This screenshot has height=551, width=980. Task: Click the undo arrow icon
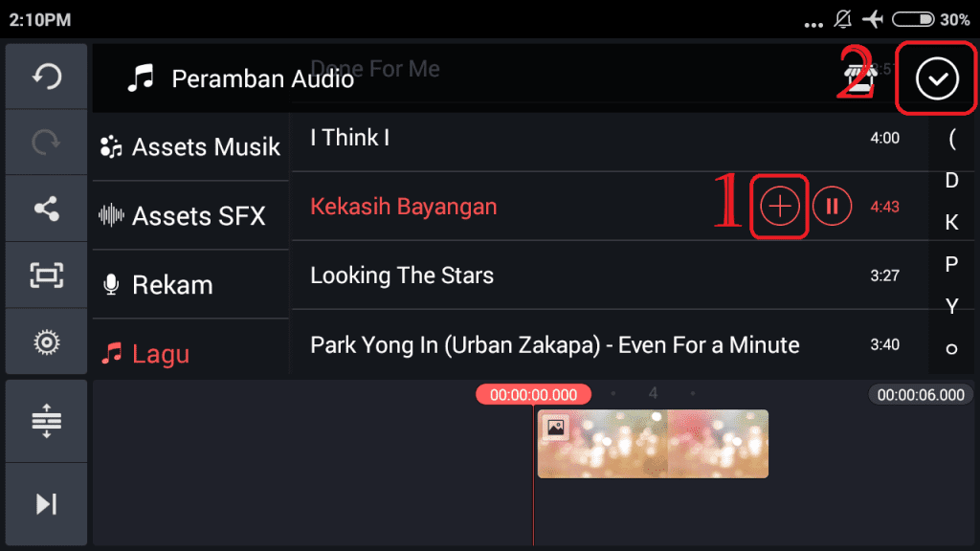(46, 77)
